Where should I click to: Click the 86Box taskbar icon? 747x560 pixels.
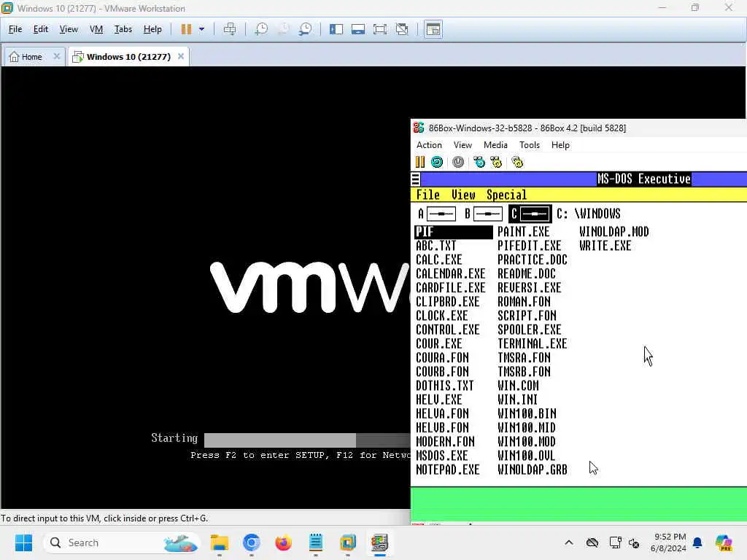pos(379,542)
